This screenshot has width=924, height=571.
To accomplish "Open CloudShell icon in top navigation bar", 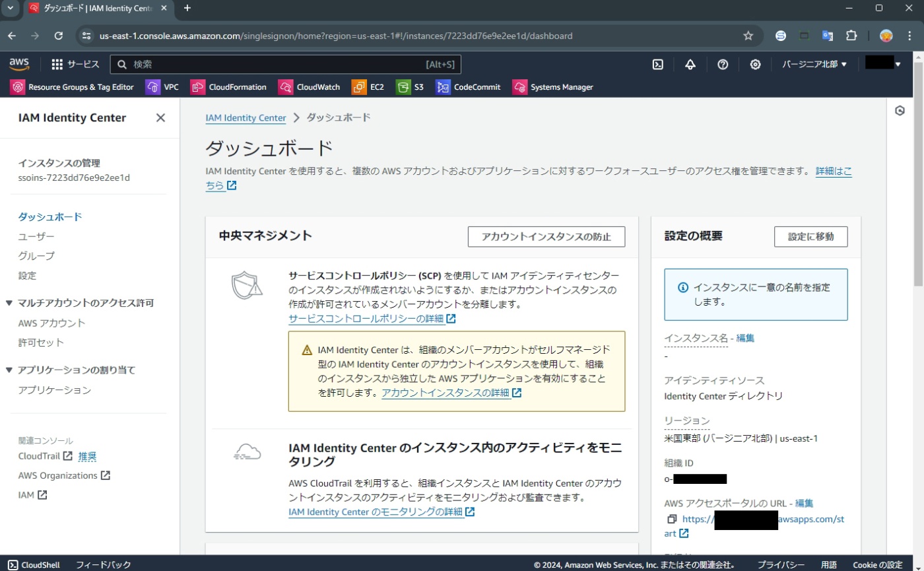I will point(657,64).
